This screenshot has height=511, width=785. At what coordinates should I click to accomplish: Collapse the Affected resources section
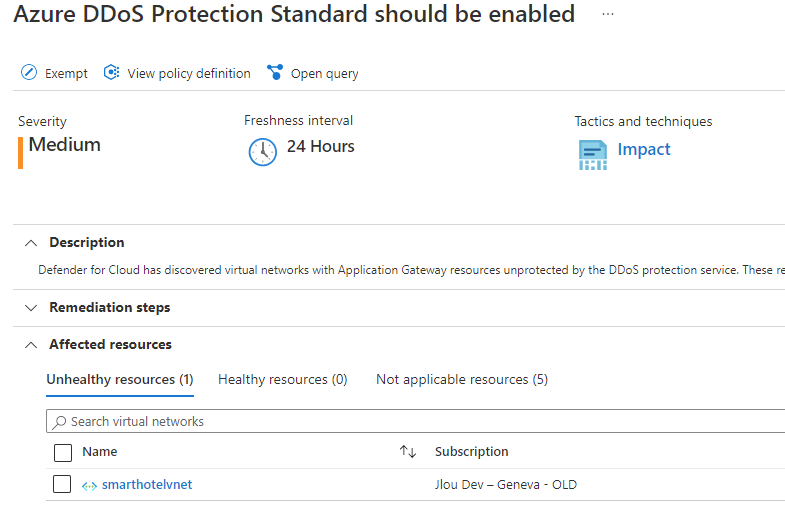tap(31, 345)
